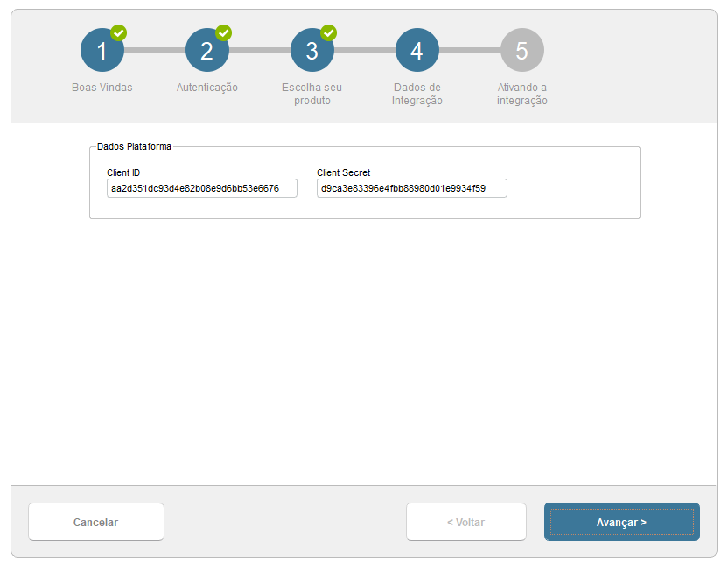The width and height of the screenshot is (728, 570).
Task: Focus the Client Secret input field
Action: pos(412,188)
